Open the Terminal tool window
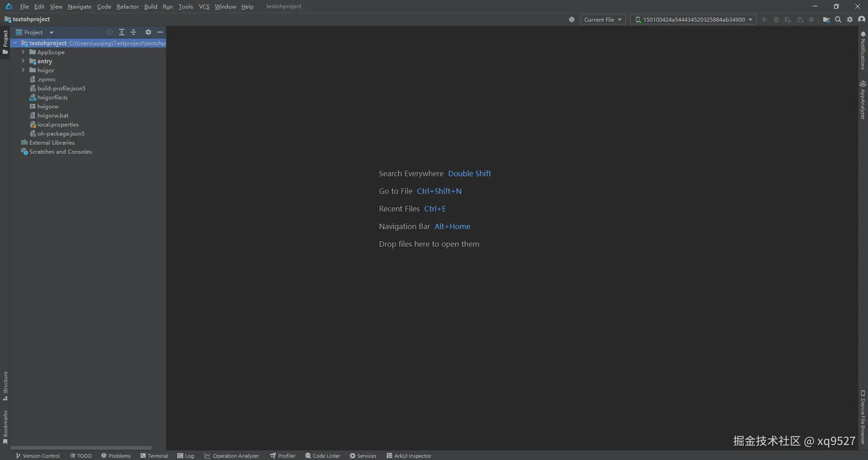The image size is (868, 460). (154, 455)
